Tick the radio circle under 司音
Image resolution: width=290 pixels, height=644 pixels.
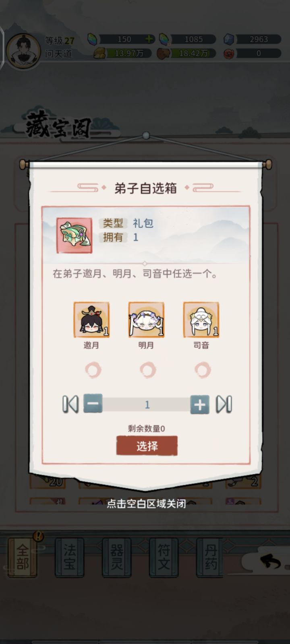pyautogui.click(x=203, y=370)
